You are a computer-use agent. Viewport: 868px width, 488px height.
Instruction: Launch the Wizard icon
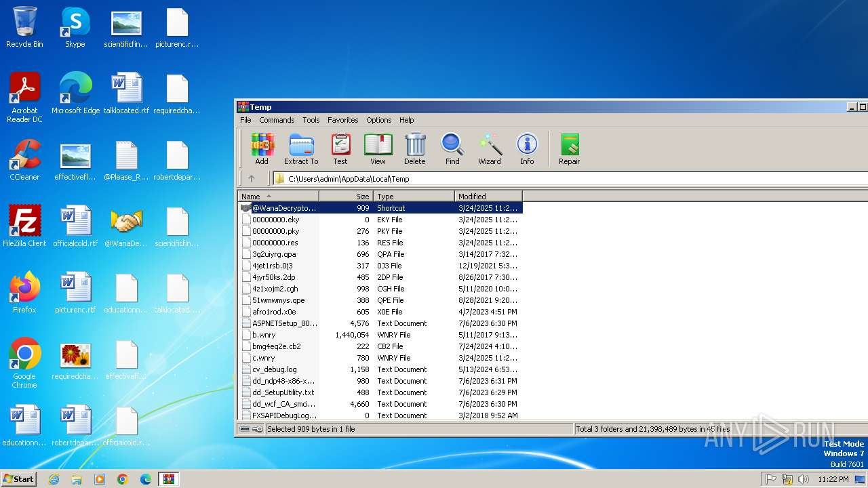point(490,149)
